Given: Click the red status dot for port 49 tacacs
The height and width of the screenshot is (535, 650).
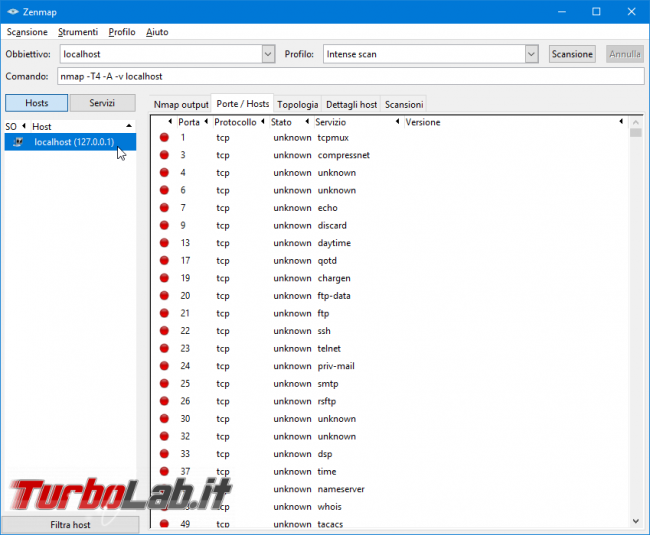Looking at the screenshot, I should click(164, 524).
